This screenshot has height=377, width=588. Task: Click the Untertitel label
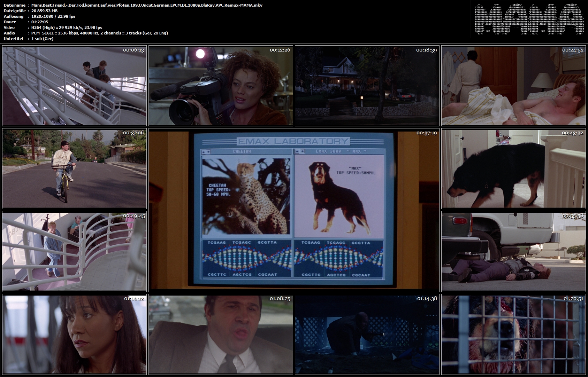tap(14, 39)
